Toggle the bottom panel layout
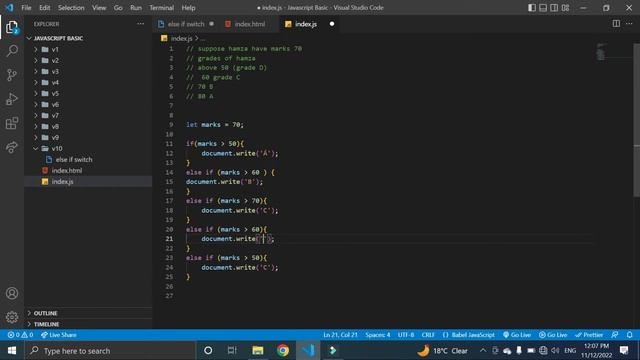The height and width of the screenshot is (360, 640). (543, 8)
